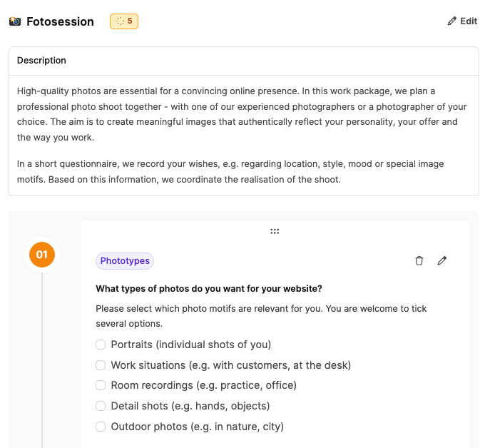Delete the Phototypes question via trash icon
485x448 pixels.
[419, 261]
